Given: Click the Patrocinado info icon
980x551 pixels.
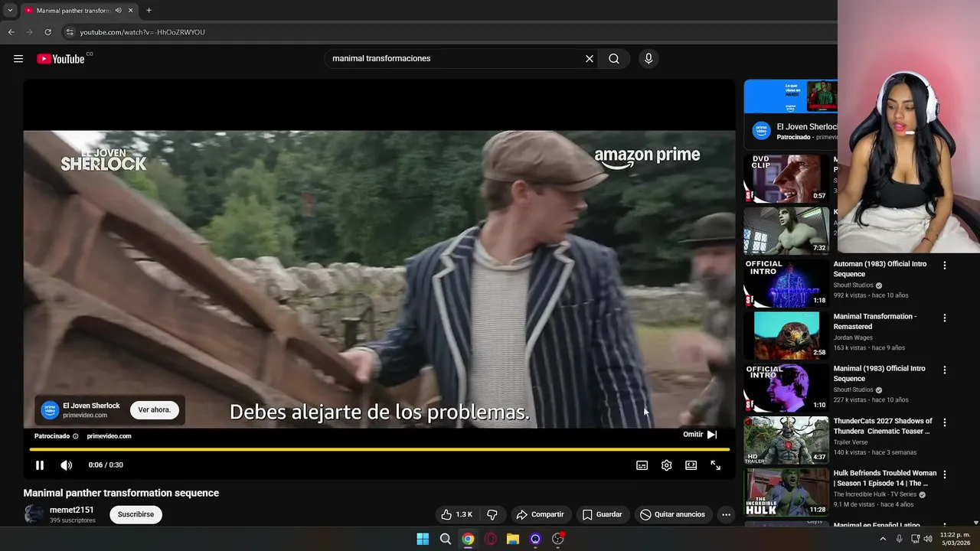Looking at the screenshot, I should [75, 436].
